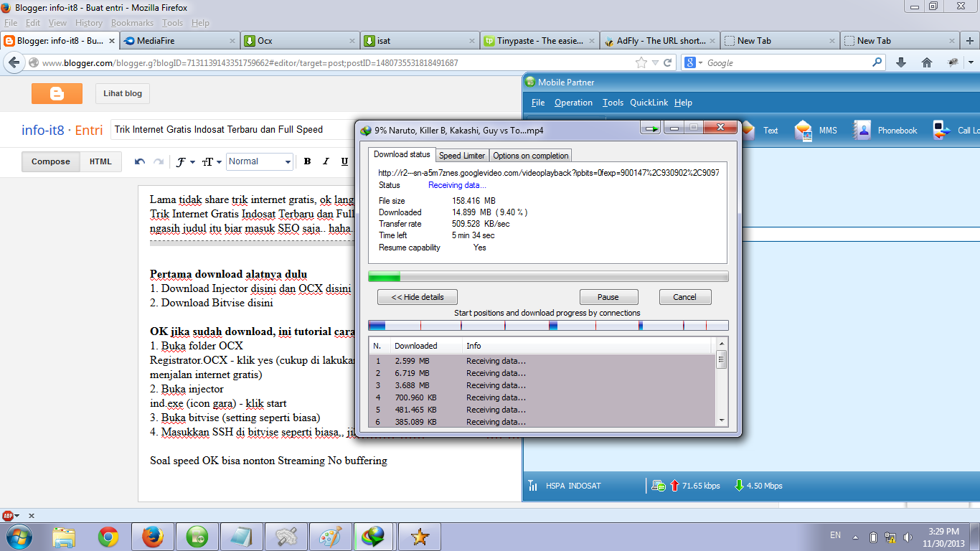Switch to the Tinypaste browser tab
980x551 pixels.
coord(538,41)
